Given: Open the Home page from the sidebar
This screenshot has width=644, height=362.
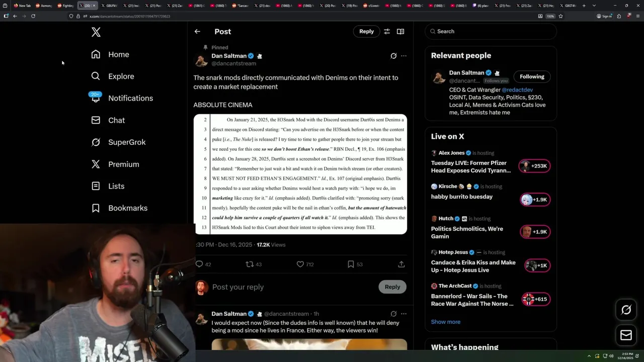Looking at the screenshot, I should pos(110,54).
